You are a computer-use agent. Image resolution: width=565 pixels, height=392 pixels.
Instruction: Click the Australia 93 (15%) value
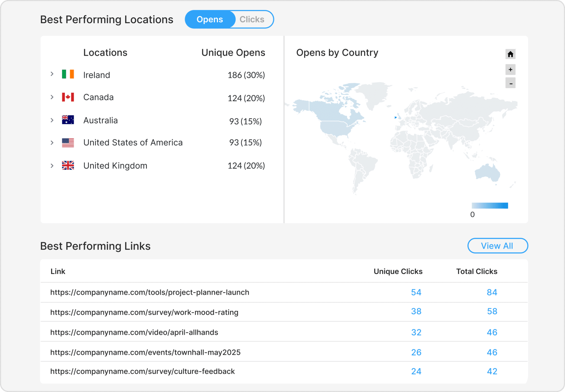(246, 121)
